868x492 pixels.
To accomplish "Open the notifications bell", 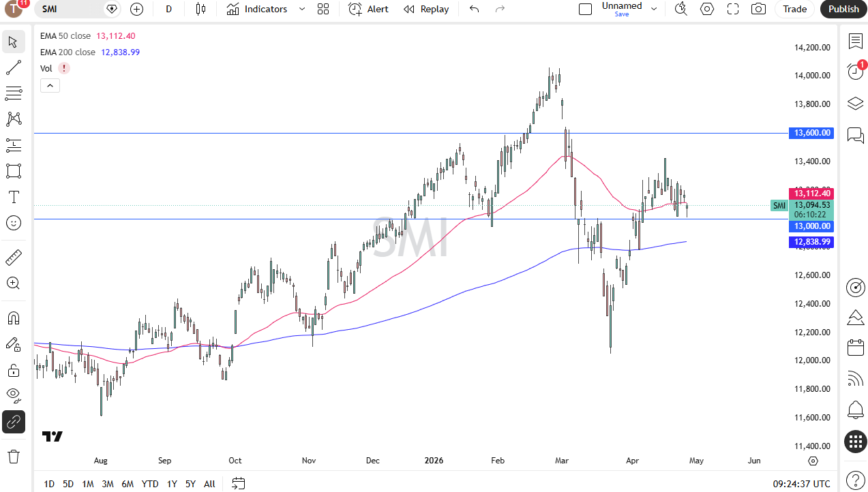I will (x=855, y=410).
